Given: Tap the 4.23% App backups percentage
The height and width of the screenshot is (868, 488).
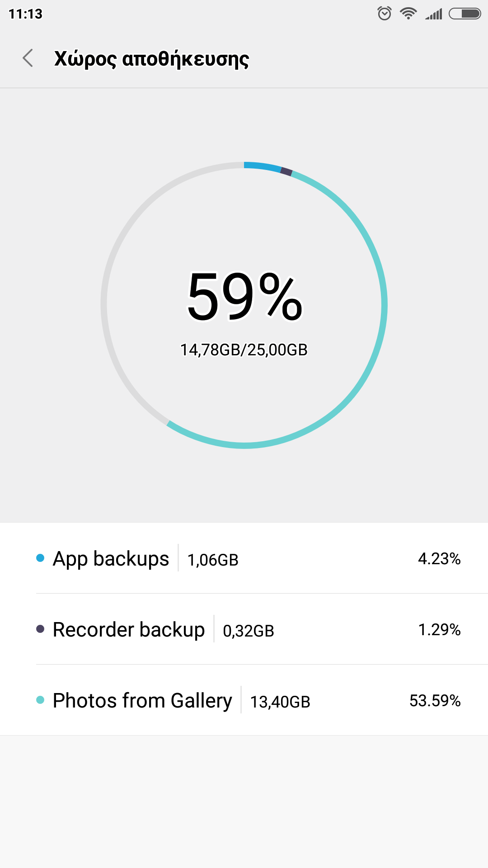Looking at the screenshot, I should (439, 559).
